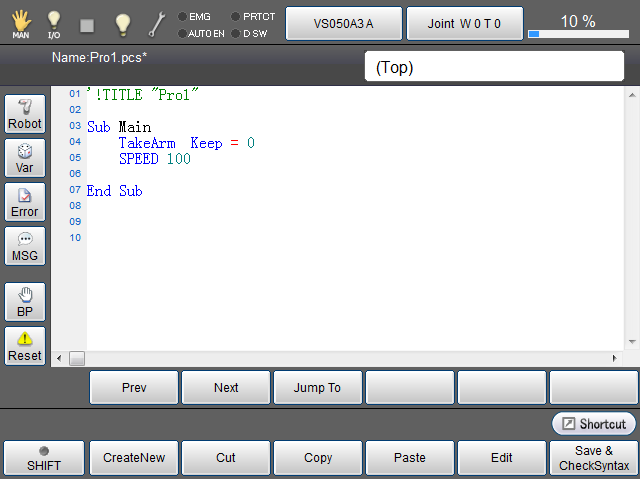Click the EMG status indicator
The image size is (640, 479).
(x=194, y=16)
